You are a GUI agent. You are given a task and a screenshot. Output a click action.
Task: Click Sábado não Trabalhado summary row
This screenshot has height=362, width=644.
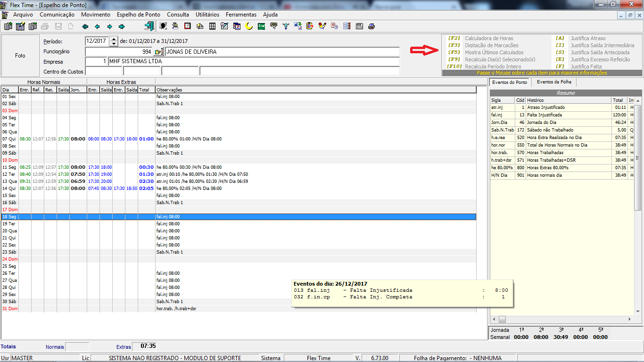click(x=562, y=130)
